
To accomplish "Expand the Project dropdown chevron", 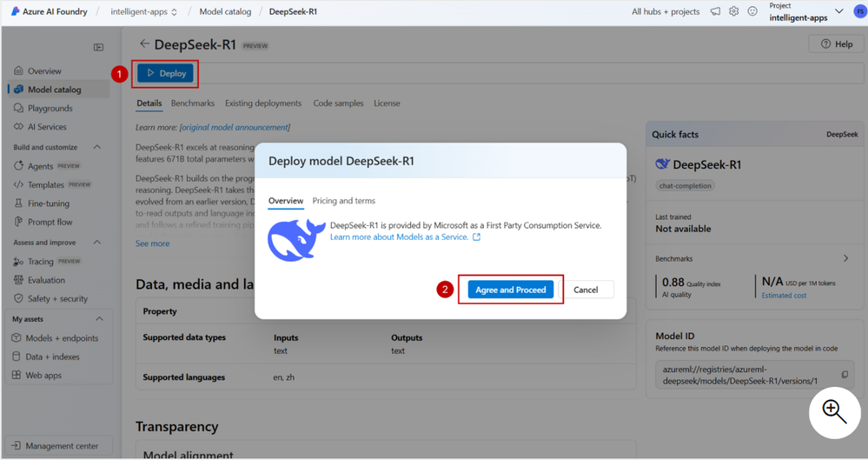I will (x=839, y=11).
